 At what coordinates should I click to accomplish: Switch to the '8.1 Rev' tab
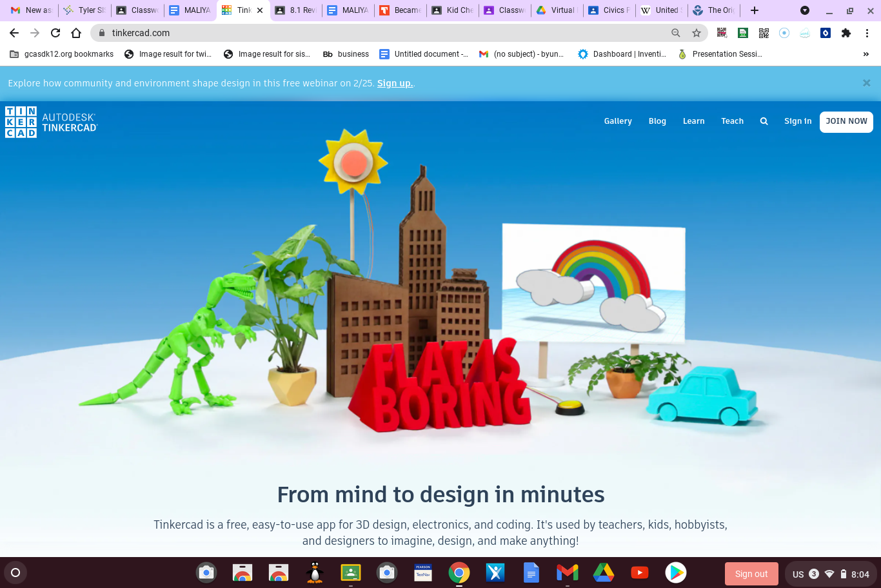(295, 10)
